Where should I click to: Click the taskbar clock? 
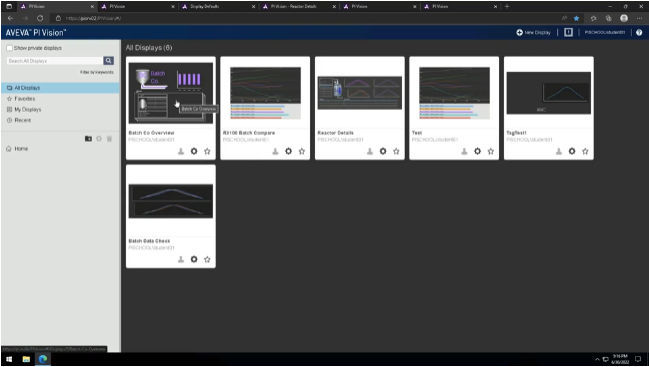pyautogui.click(x=620, y=359)
